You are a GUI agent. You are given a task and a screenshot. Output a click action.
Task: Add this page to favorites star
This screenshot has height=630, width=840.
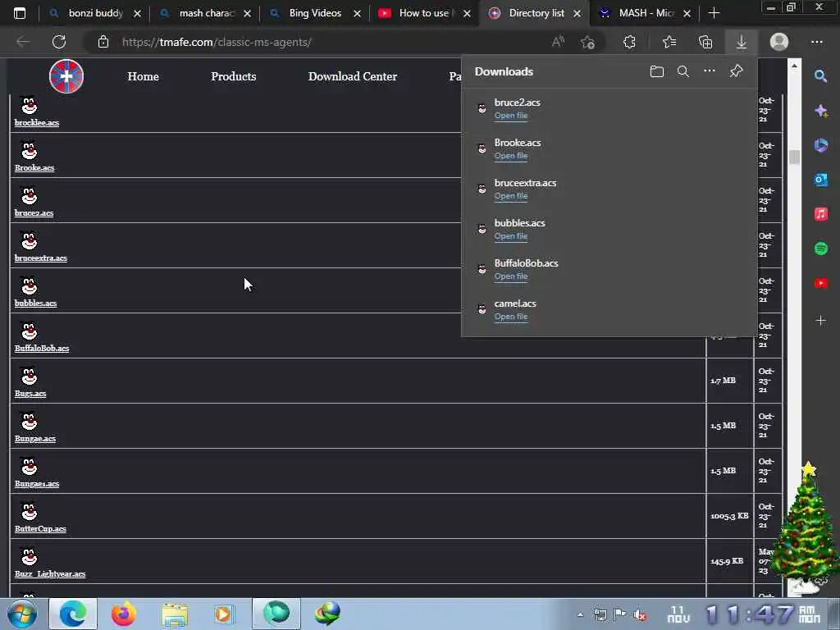tap(587, 42)
